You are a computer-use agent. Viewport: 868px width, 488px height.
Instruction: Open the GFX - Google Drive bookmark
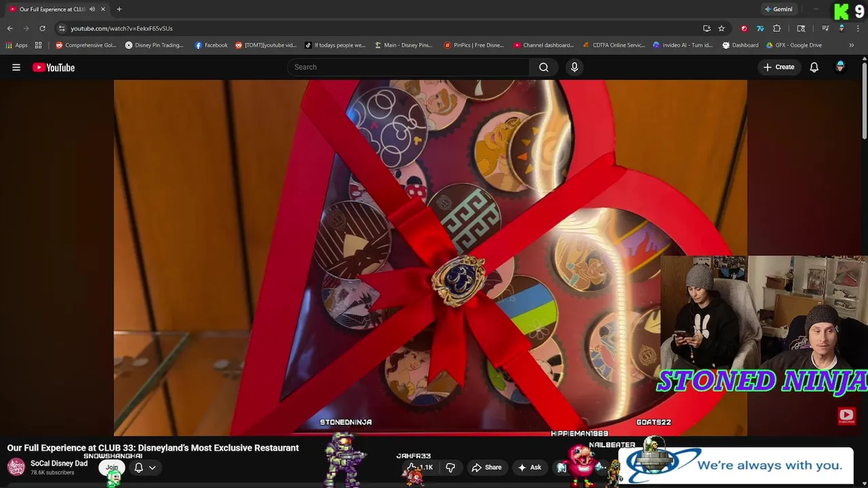[794, 45]
